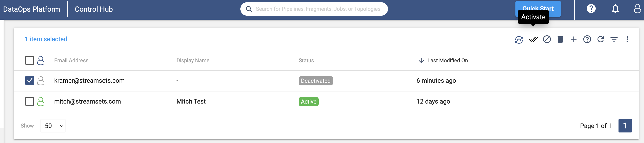This screenshot has width=644, height=143.
Task: Open the Control Hub section
Action: tap(94, 9)
